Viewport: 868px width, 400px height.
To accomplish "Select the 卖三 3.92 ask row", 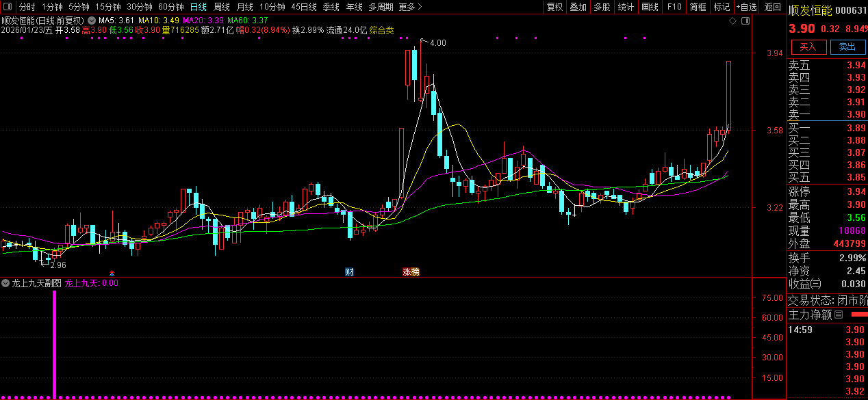I will tap(828, 90).
